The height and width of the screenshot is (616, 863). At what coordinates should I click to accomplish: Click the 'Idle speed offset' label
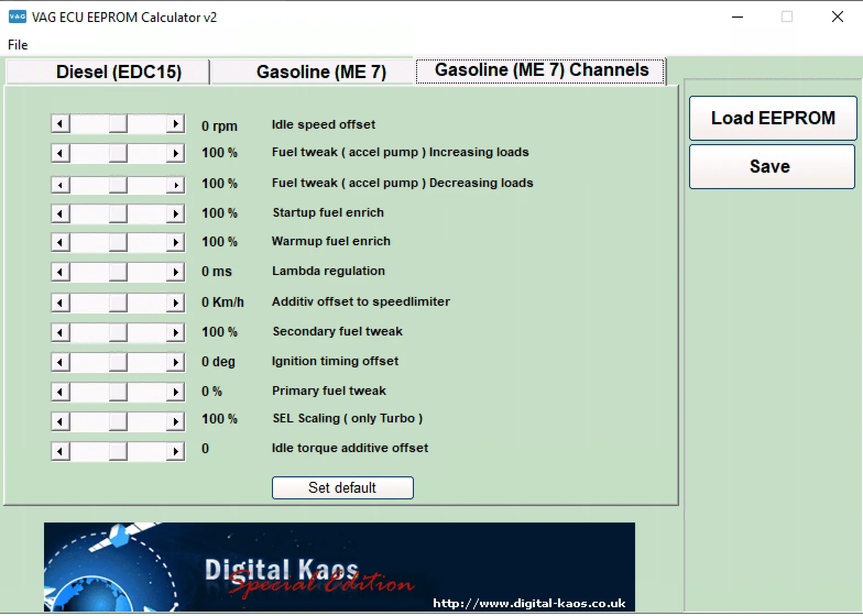tap(323, 125)
